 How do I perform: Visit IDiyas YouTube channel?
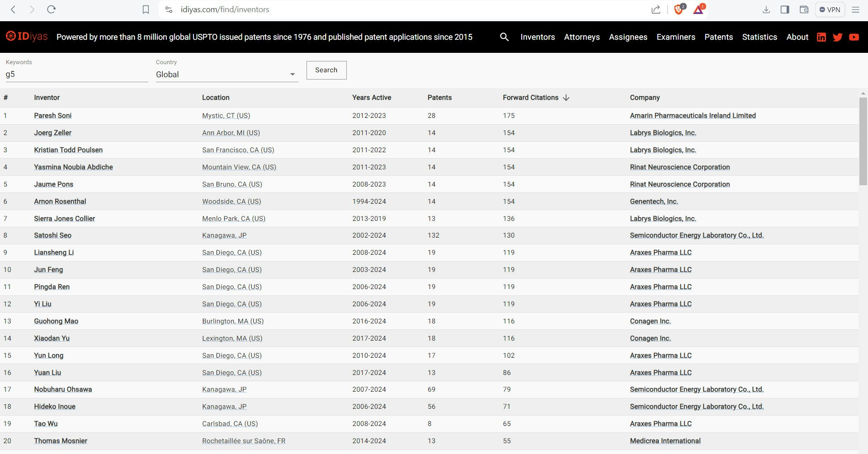(854, 37)
